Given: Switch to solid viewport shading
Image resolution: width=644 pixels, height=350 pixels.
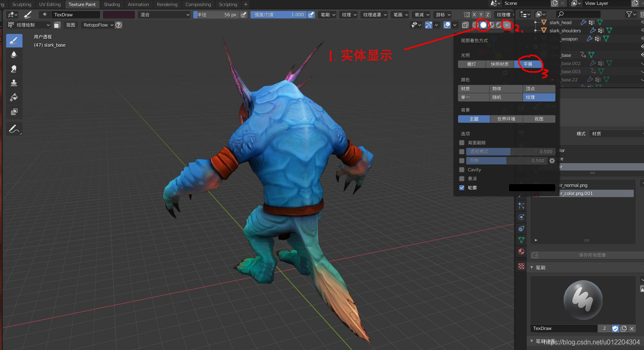Looking at the screenshot, I should pyautogui.click(x=483, y=25).
